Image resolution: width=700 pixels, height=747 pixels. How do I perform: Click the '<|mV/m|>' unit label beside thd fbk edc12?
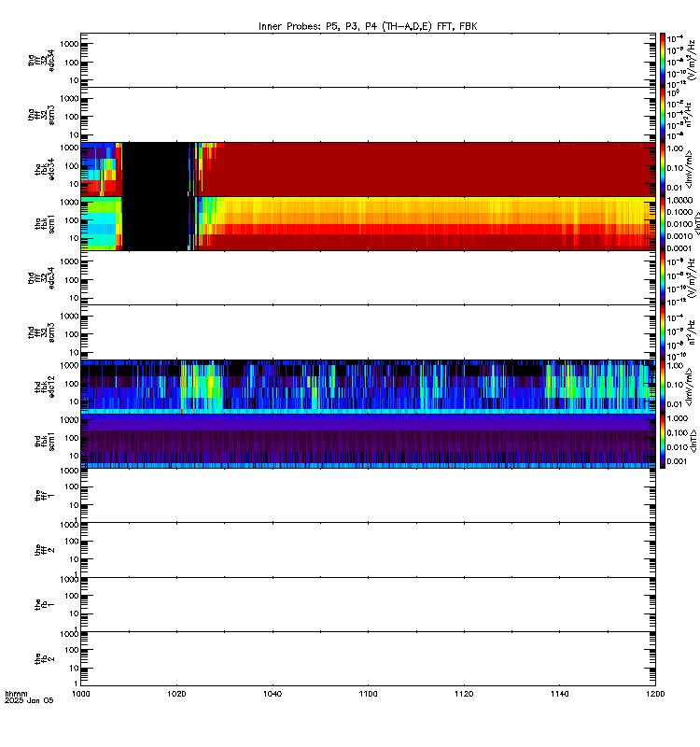[x=689, y=387]
